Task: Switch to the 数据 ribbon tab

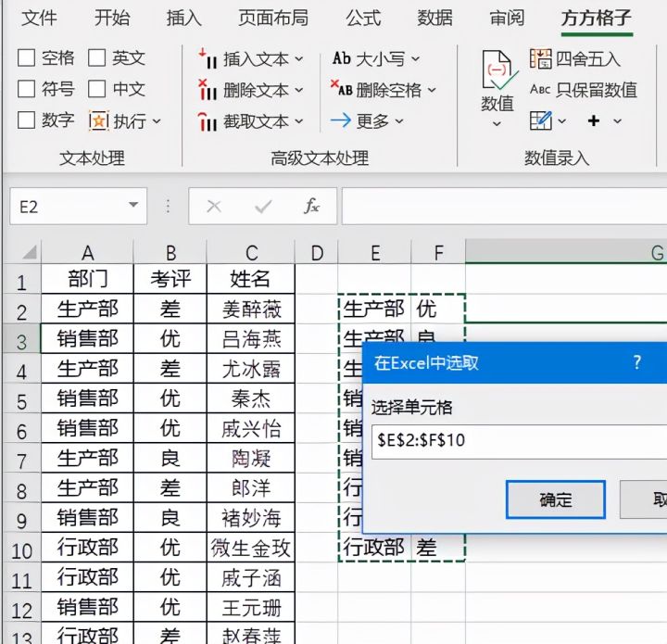Action: click(434, 18)
